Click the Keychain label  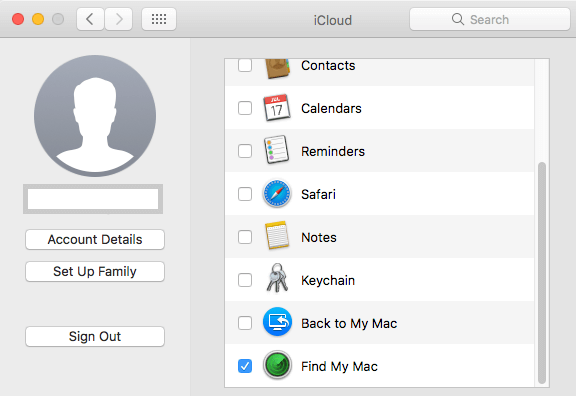[328, 281]
